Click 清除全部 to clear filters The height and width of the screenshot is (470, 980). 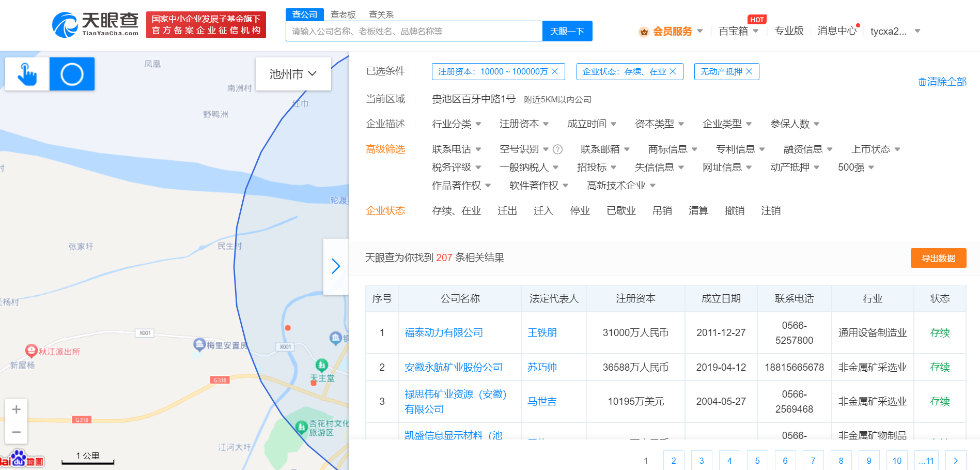click(942, 82)
